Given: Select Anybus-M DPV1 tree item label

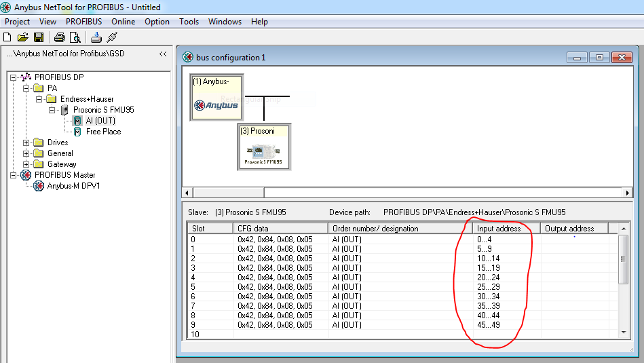Looking at the screenshot, I should [73, 186].
